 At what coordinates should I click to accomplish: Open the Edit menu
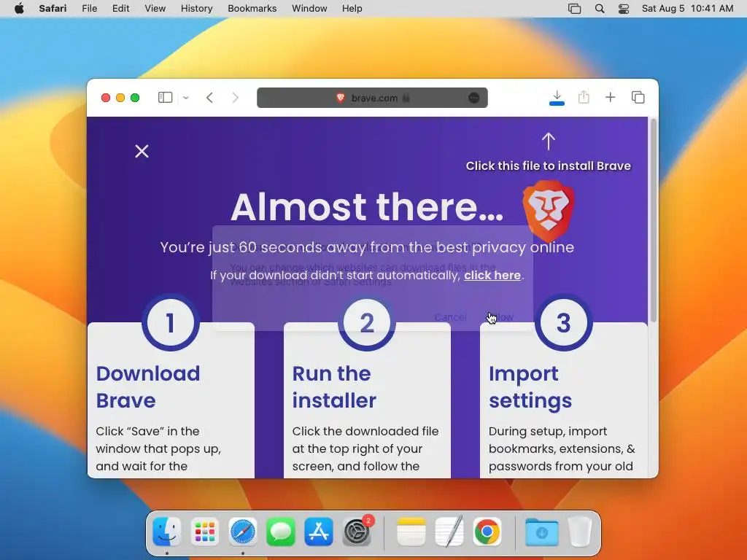tap(120, 9)
